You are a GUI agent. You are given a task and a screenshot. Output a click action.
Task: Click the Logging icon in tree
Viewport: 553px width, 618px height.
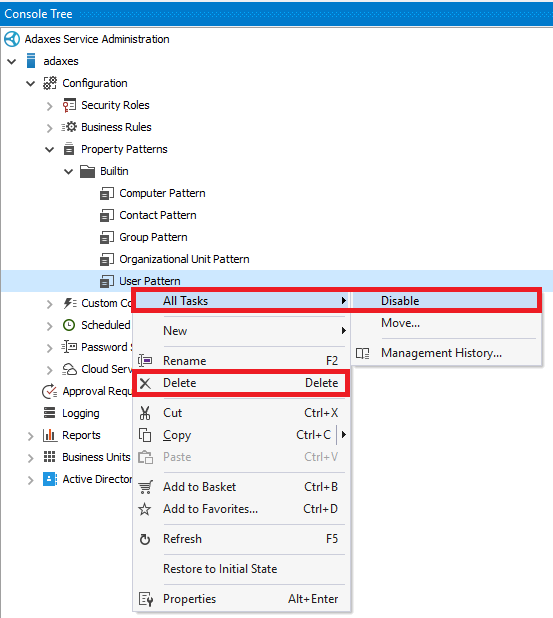pos(50,413)
